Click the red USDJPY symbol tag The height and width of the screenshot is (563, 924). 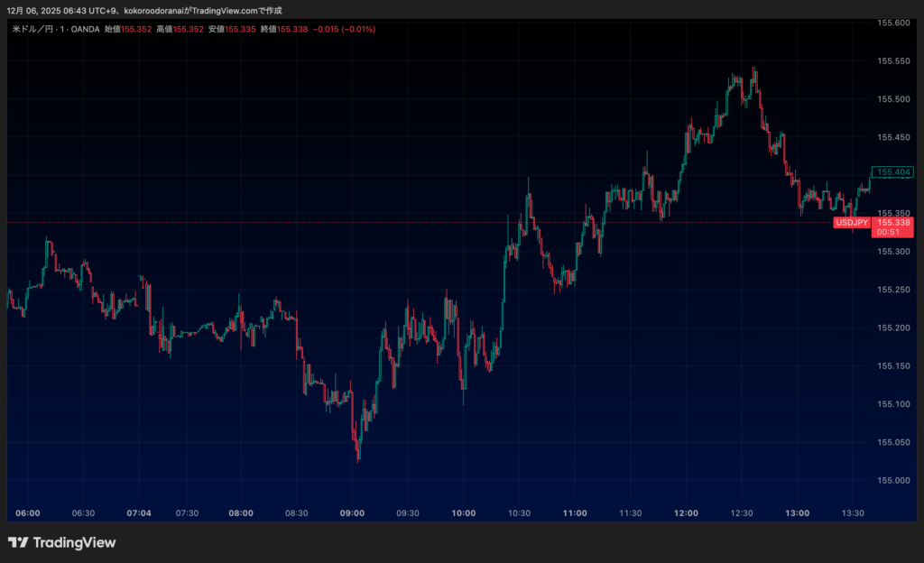click(851, 222)
